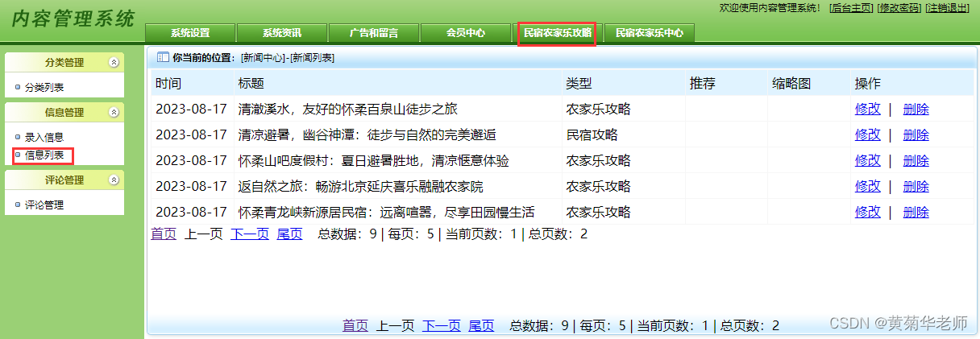The image size is (980, 339).
Task: Go to 首页 in upper pagination
Action: [164, 234]
